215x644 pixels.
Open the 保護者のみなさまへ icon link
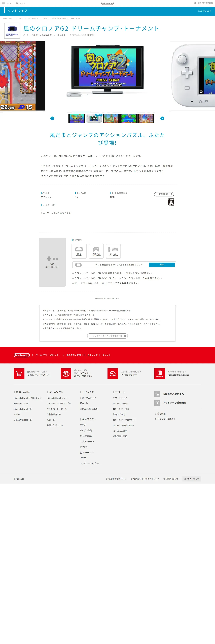(x=157, y=394)
